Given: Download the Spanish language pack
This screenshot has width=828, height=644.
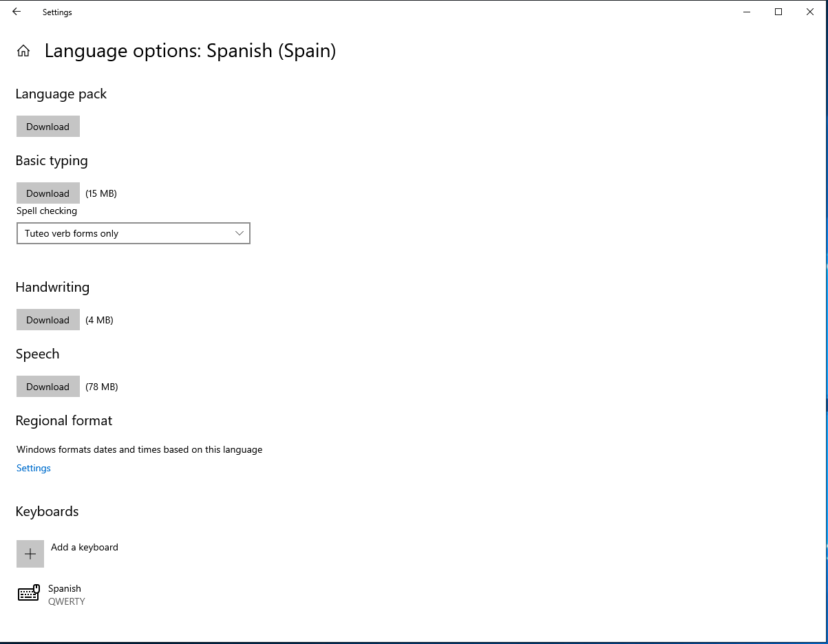Looking at the screenshot, I should click(47, 126).
